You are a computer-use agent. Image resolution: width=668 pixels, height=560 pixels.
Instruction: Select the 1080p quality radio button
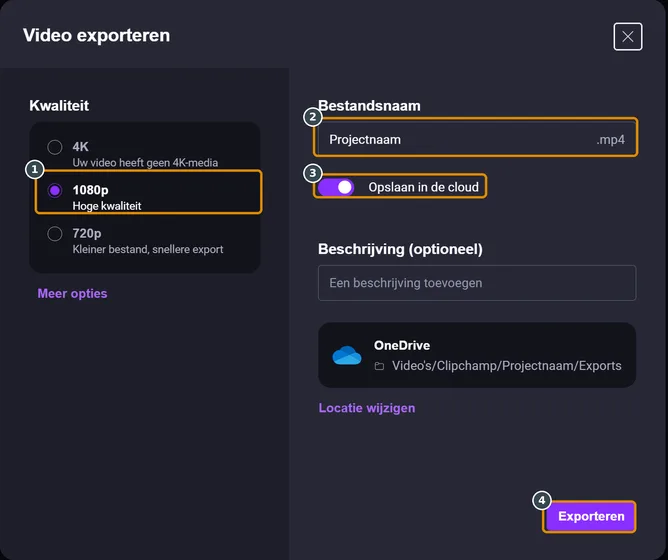tap(55, 191)
